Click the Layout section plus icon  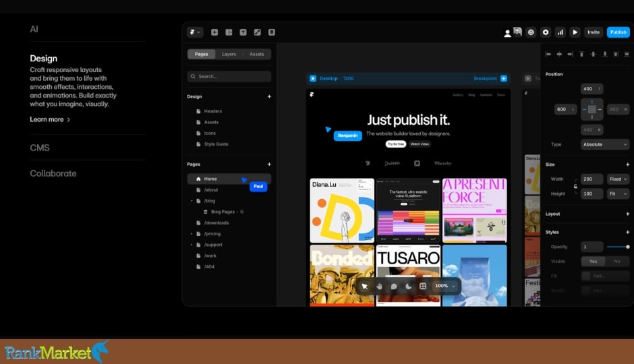point(627,214)
